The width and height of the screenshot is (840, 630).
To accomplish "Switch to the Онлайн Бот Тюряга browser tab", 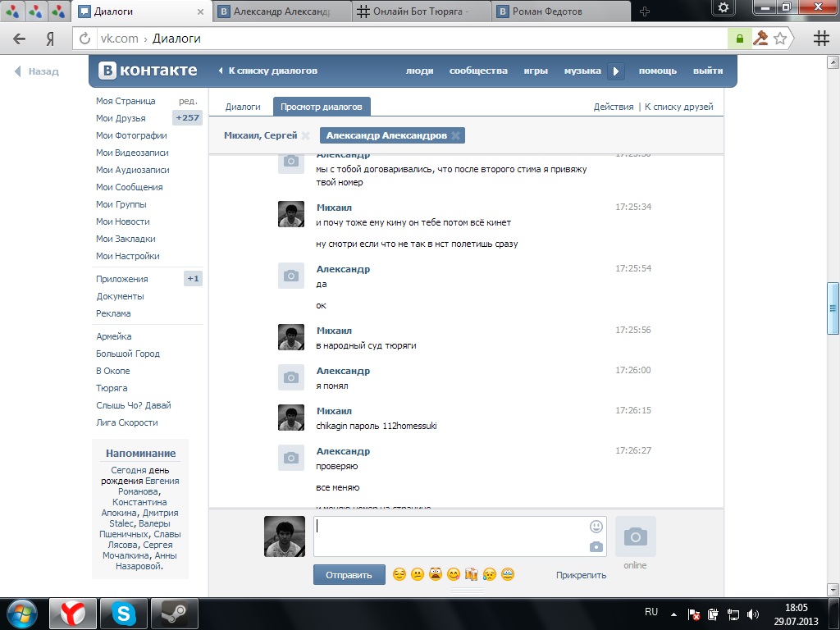I will (422, 11).
